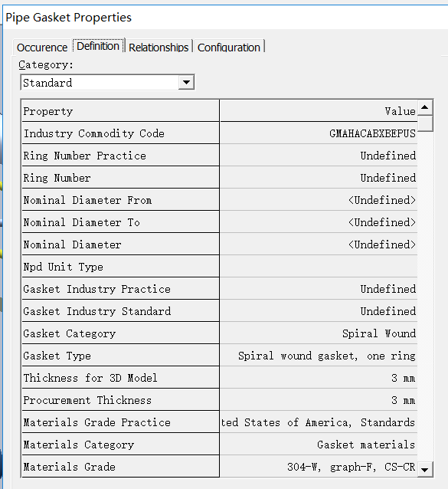The image size is (448, 489).
Task: Click the Standard category combo box
Action: pos(107,83)
